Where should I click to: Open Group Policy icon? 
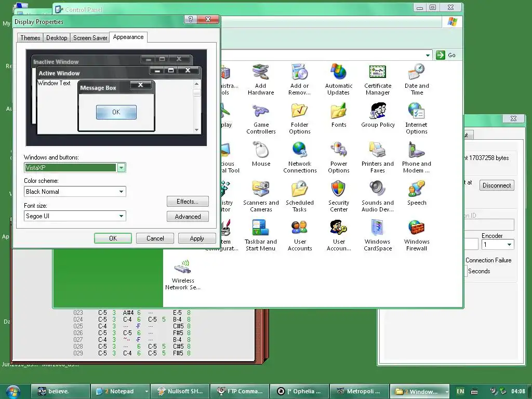click(x=378, y=115)
